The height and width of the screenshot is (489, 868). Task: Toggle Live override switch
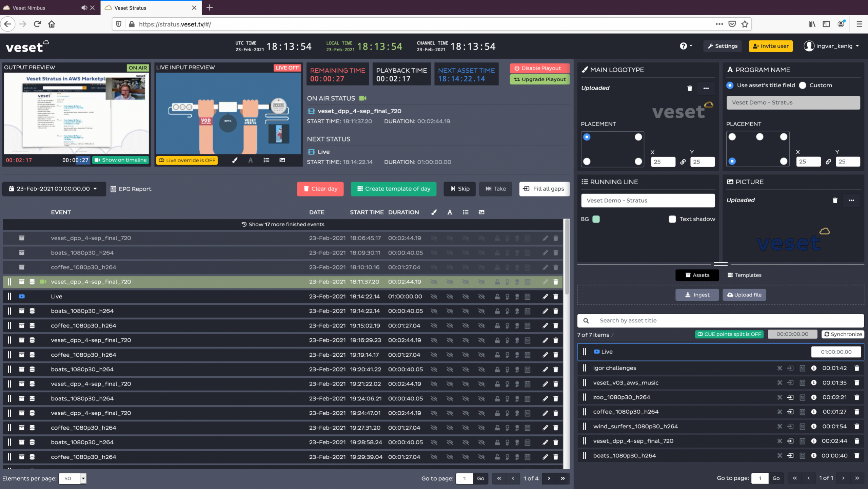click(x=187, y=161)
